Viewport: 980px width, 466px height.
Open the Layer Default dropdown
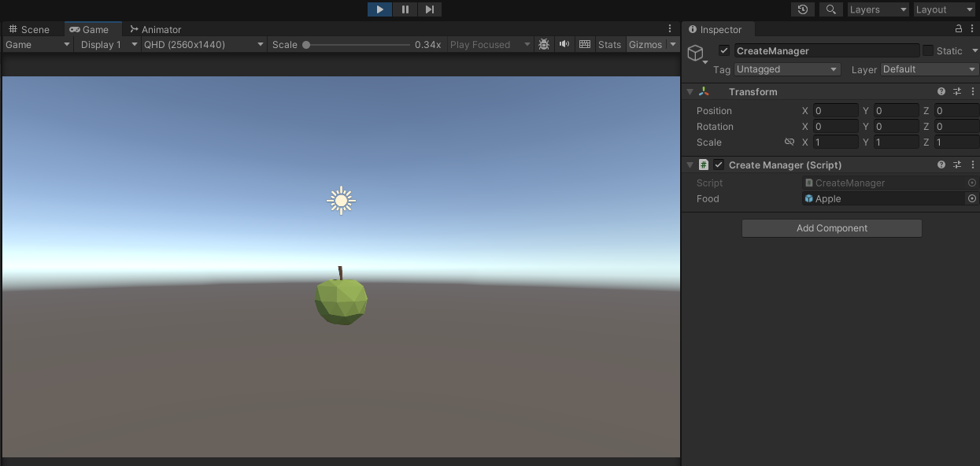(x=930, y=69)
